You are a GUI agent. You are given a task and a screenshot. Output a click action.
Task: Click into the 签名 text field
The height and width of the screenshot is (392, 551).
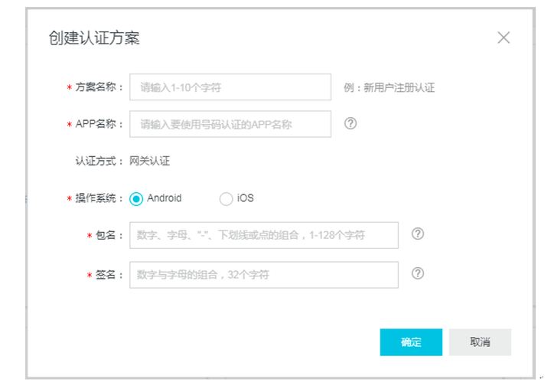pyautogui.click(x=264, y=274)
